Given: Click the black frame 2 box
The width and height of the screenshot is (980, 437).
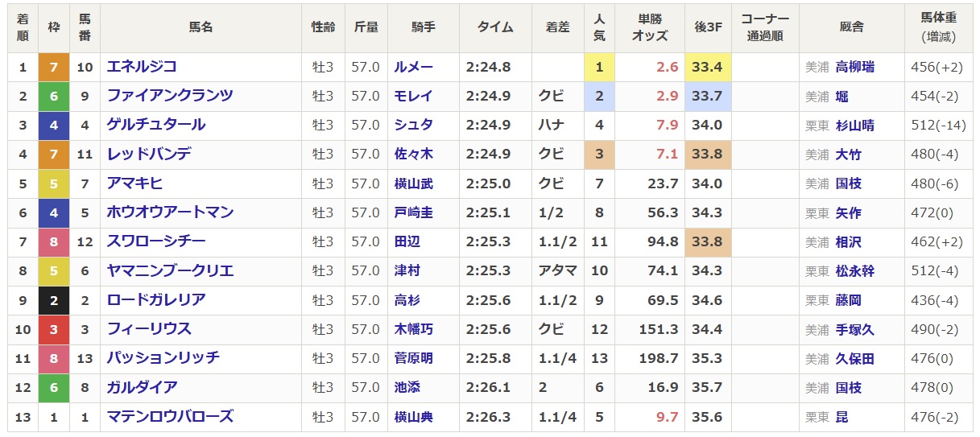Looking at the screenshot, I should point(54,300).
